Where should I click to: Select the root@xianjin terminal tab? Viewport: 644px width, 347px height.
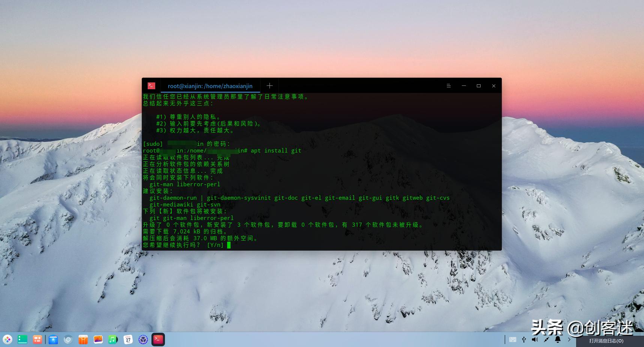210,86
